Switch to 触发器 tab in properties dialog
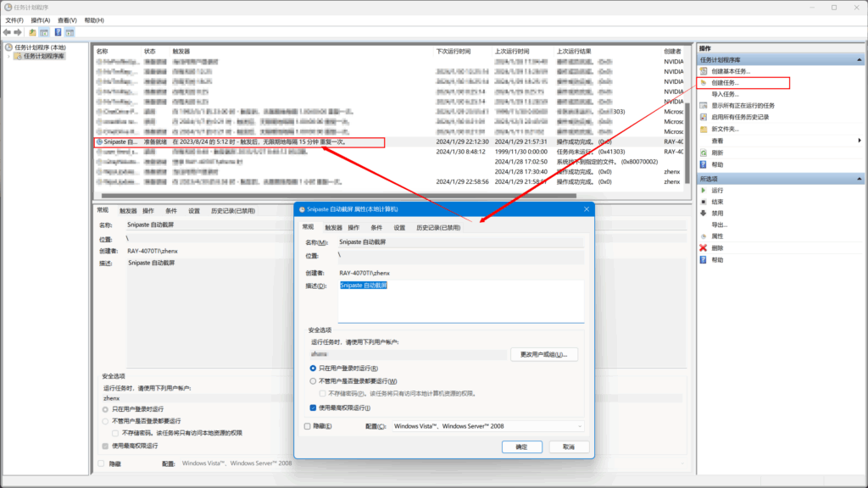Screen dimensions: 868x488 333,227
